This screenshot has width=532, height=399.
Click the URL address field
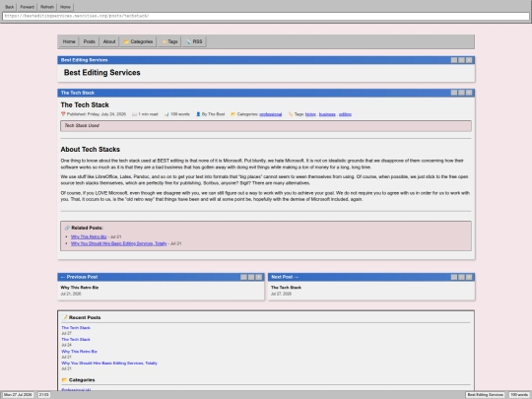click(x=266, y=16)
